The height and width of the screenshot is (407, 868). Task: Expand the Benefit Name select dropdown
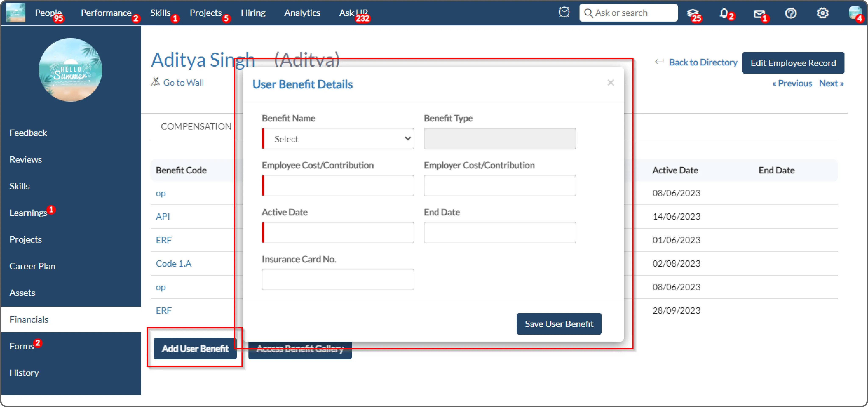[x=338, y=138]
